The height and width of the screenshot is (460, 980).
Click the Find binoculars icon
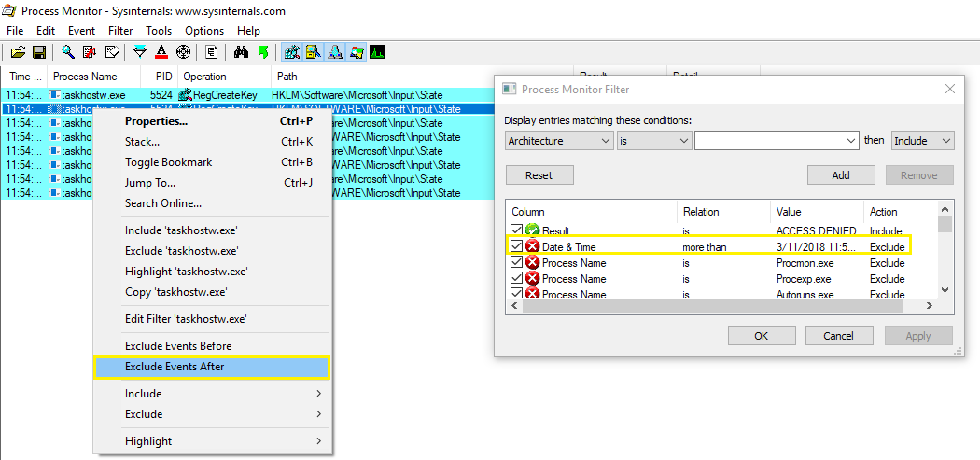coord(242,52)
